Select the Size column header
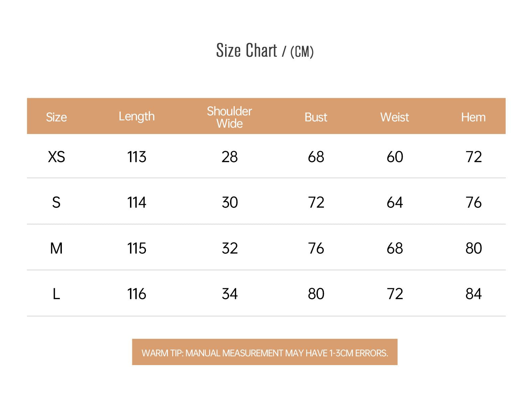The width and height of the screenshot is (532, 399). [x=56, y=117]
